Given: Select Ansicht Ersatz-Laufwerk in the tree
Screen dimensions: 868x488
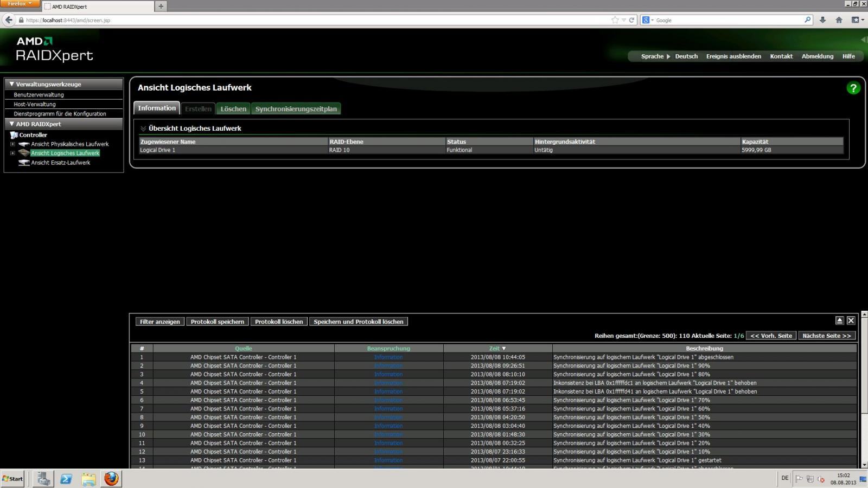Looking at the screenshot, I should tap(61, 163).
